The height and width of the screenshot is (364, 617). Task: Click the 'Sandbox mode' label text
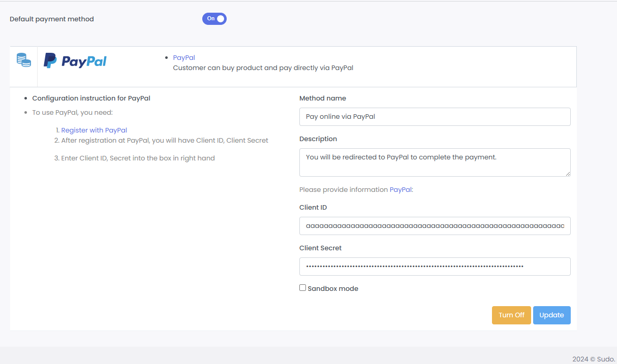point(333,289)
